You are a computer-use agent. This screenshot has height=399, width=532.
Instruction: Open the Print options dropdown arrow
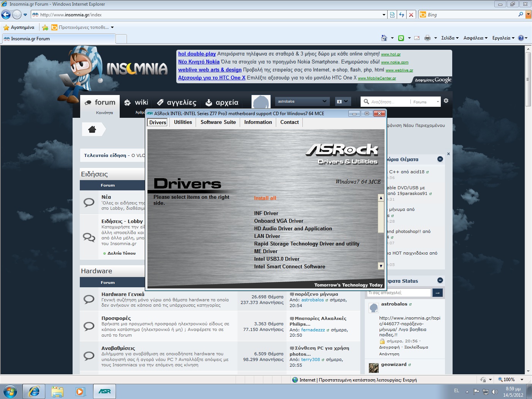[x=435, y=38]
